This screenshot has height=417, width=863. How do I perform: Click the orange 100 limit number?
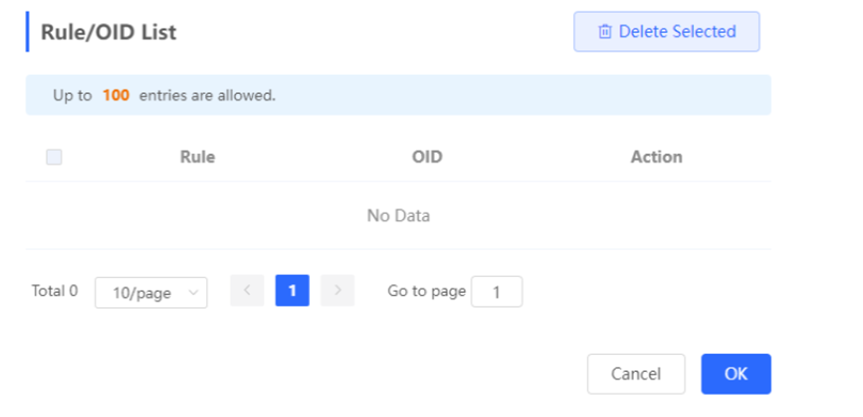(116, 95)
